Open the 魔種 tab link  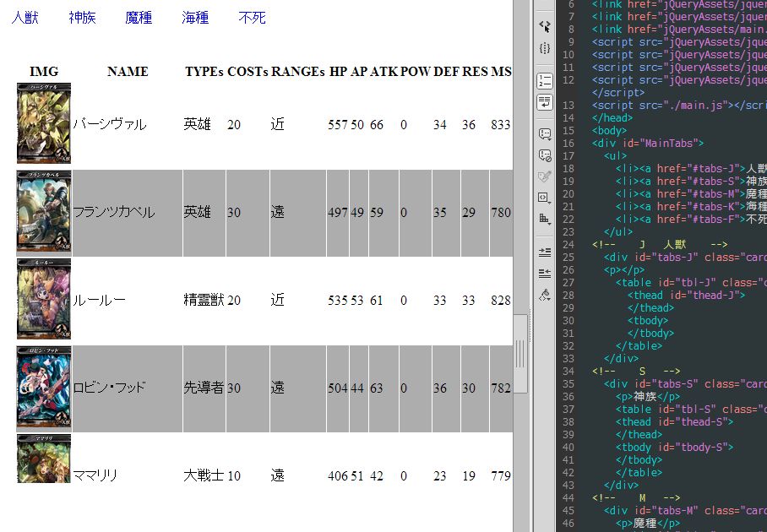pyautogui.click(x=139, y=18)
